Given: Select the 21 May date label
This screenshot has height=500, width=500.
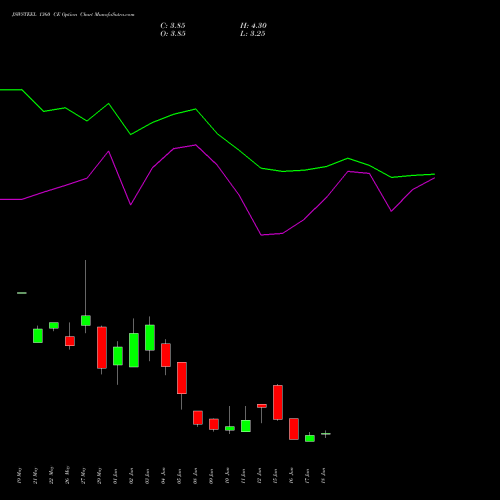Looking at the screenshot, I should [36, 476].
